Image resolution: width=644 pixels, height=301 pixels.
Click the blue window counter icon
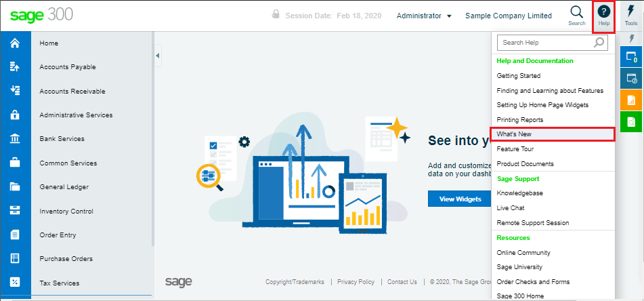(631, 57)
